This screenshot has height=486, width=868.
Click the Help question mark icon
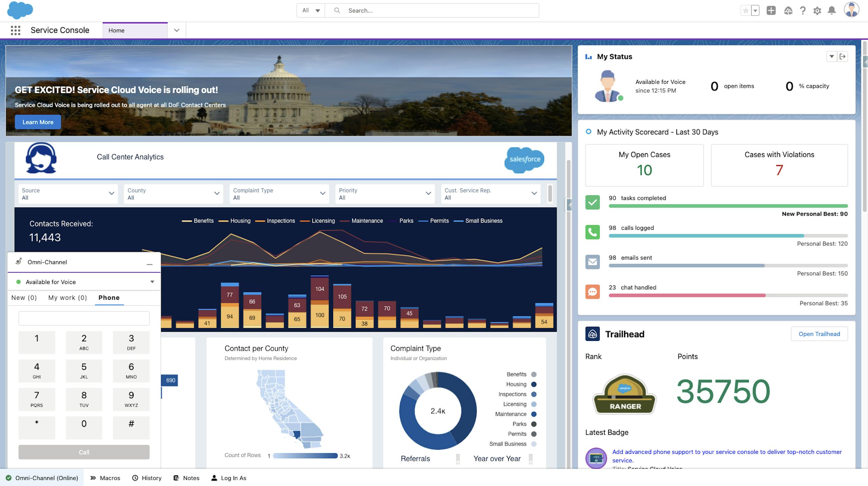click(x=803, y=11)
